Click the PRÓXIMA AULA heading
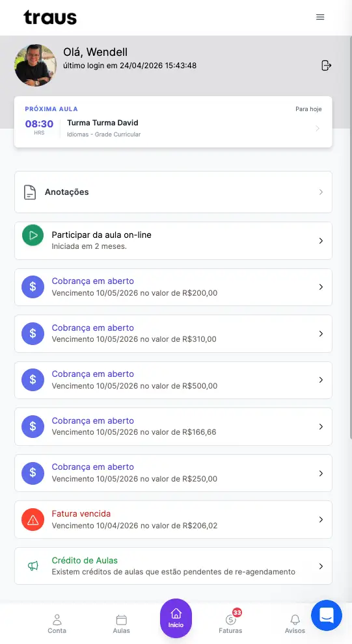 (51, 109)
